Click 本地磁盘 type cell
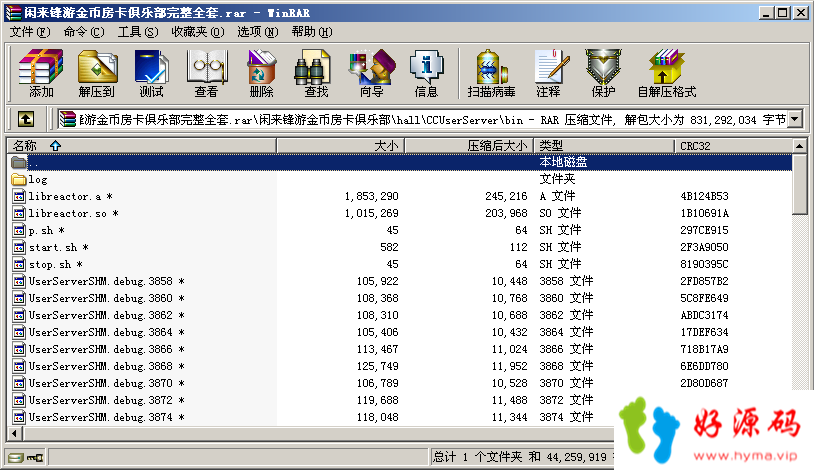 point(563,162)
